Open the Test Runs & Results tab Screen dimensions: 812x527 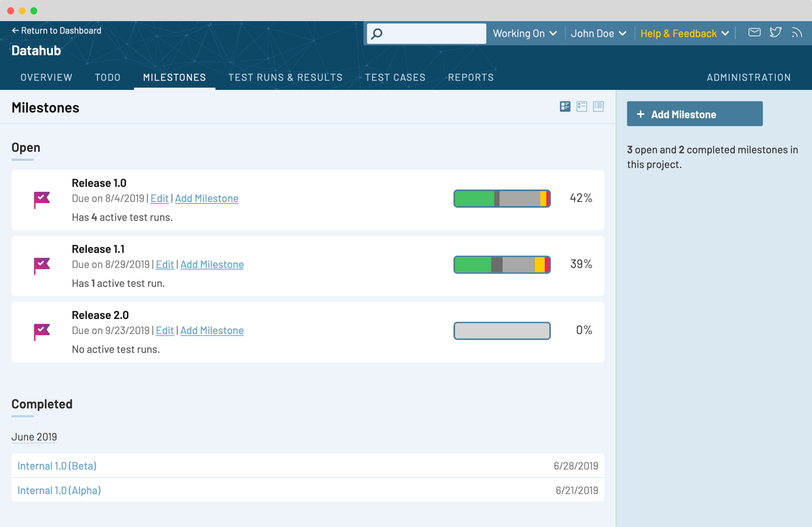tap(285, 77)
